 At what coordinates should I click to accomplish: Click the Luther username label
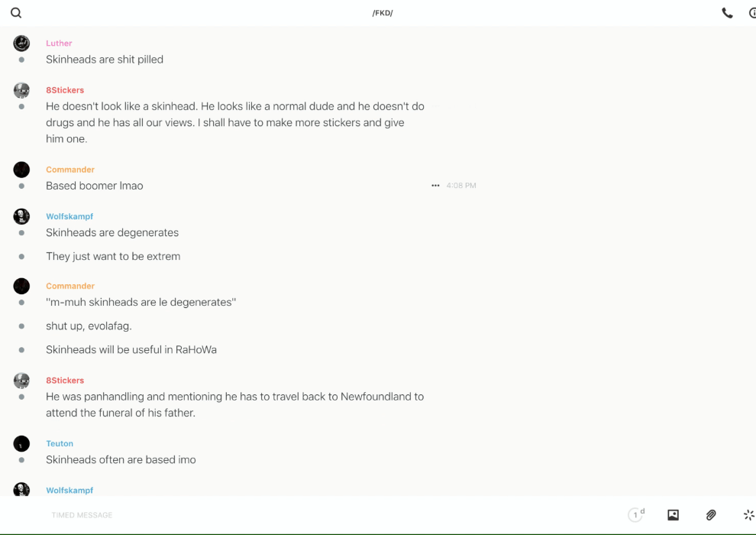tap(59, 44)
